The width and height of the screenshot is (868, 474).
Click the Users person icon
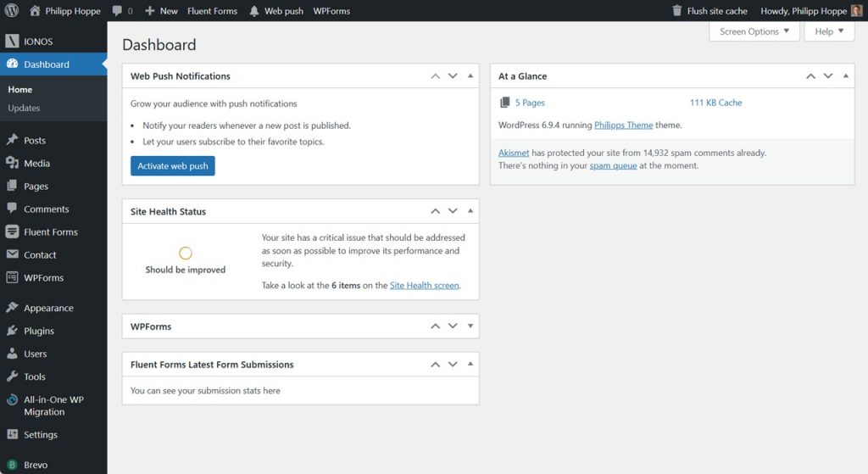pos(12,354)
